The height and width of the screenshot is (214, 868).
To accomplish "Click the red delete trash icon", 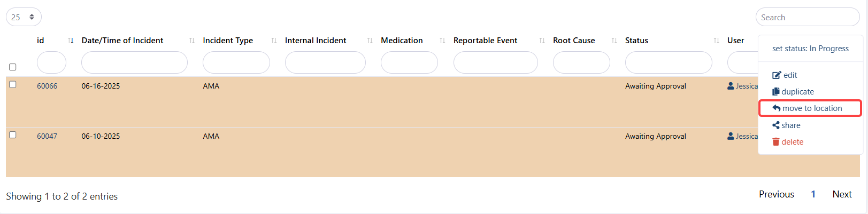I will [x=776, y=142].
